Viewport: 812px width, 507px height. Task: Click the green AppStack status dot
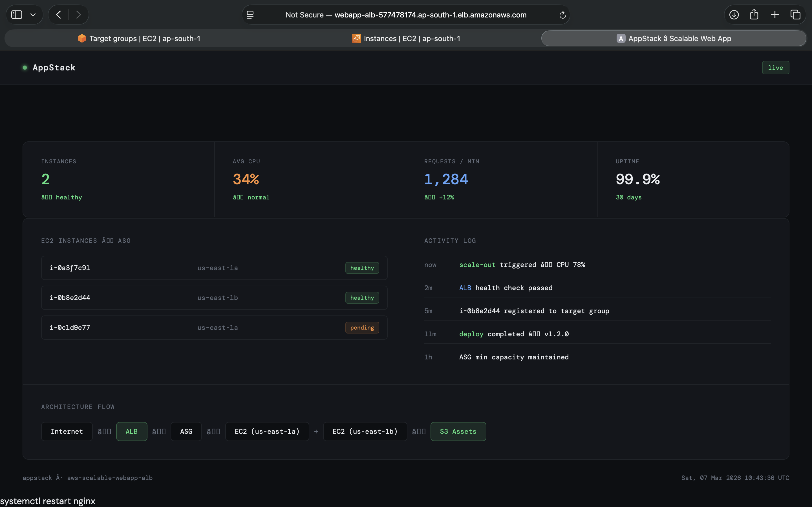pyautogui.click(x=25, y=68)
